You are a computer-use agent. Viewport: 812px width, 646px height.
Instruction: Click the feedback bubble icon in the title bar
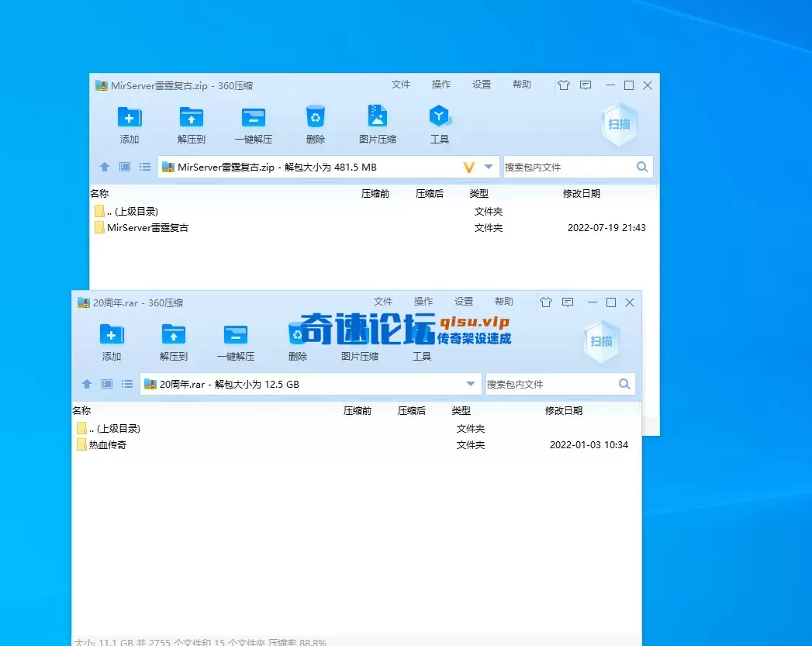(x=585, y=85)
